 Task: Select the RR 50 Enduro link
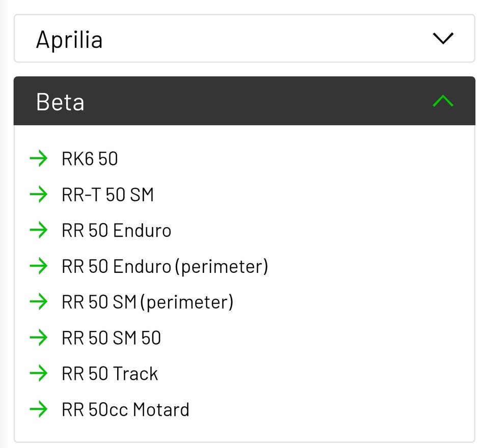pos(116,231)
